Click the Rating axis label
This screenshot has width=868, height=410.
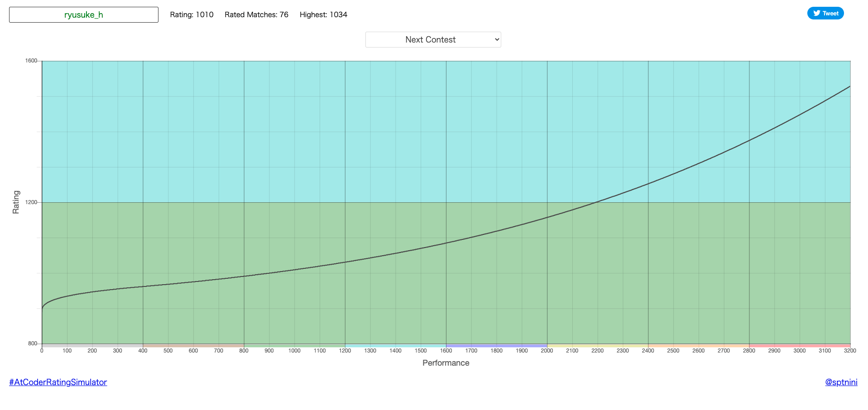[x=16, y=202]
